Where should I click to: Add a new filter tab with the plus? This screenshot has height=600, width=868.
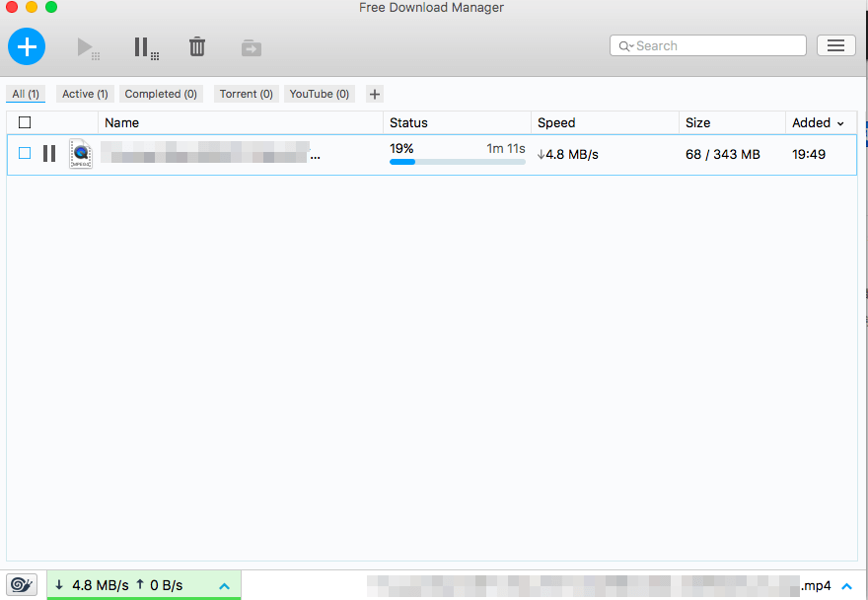pyautogui.click(x=375, y=94)
